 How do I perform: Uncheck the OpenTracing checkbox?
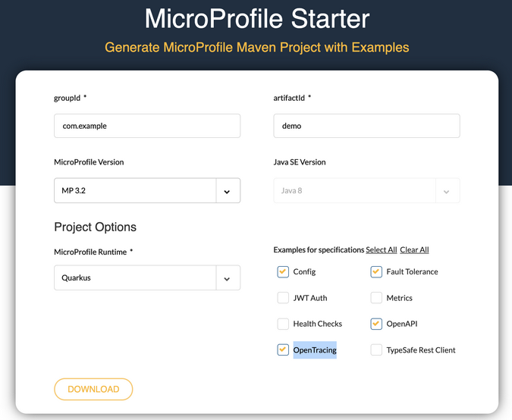click(x=283, y=349)
